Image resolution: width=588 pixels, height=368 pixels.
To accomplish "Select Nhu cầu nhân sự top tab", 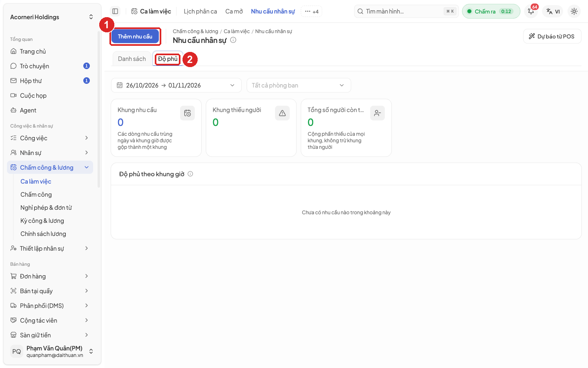I will click(x=273, y=11).
